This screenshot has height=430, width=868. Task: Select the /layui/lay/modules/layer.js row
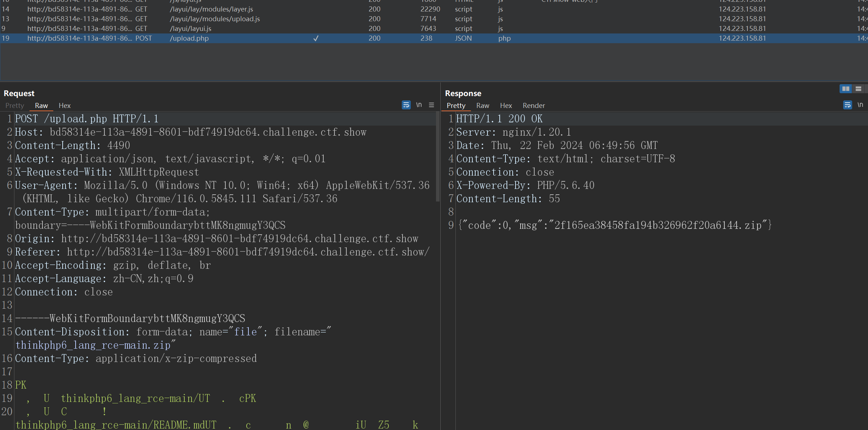coord(434,9)
